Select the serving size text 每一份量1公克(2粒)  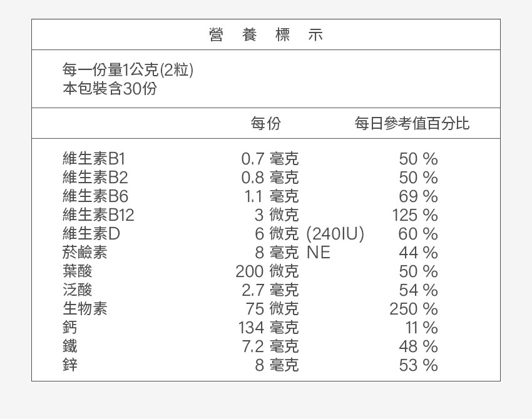pos(128,69)
